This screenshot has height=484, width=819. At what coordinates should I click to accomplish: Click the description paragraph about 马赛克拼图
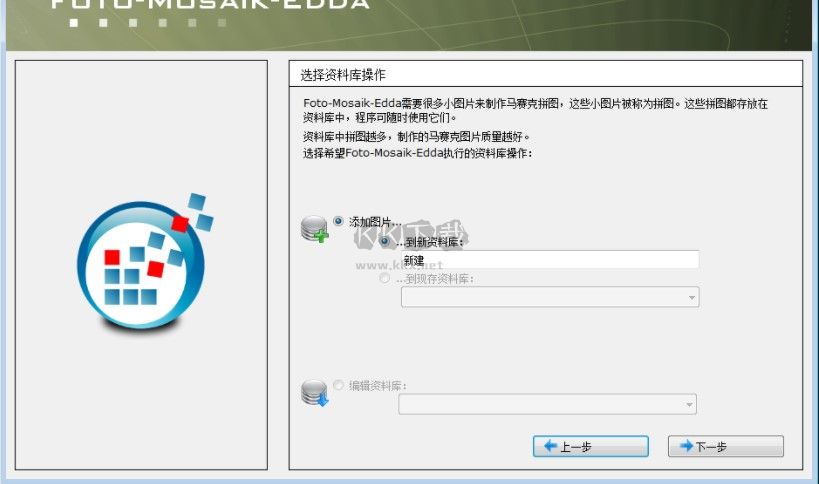(x=535, y=110)
